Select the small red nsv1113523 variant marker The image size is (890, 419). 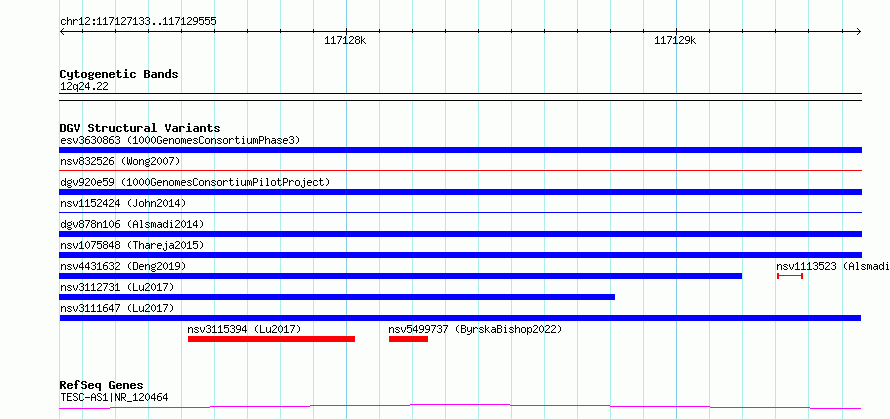point(790,276)
